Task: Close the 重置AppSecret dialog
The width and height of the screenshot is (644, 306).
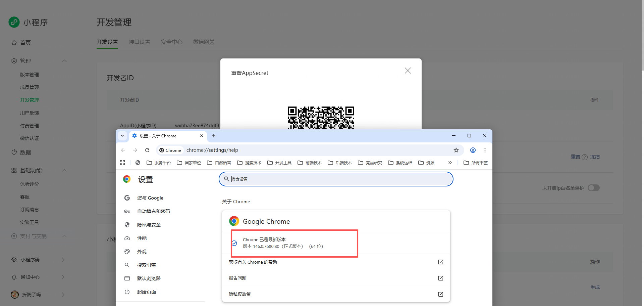Action: pos(408,71)
